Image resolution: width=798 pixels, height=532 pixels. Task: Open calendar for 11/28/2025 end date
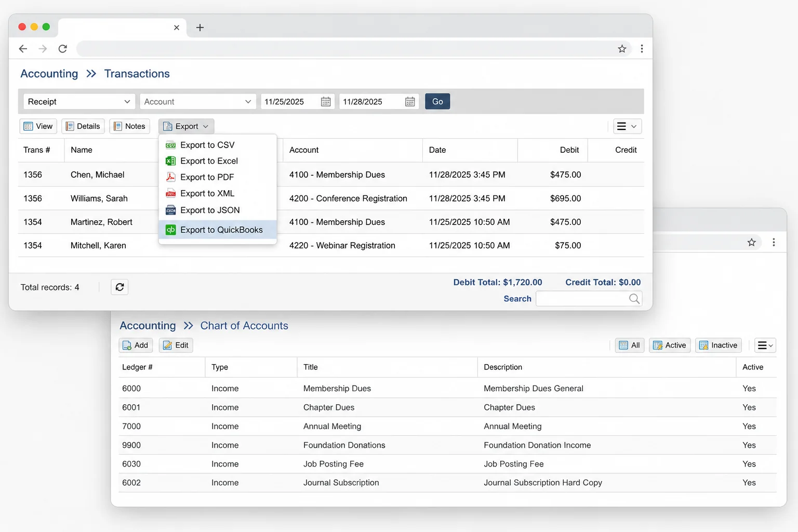[x=410, y=102]
